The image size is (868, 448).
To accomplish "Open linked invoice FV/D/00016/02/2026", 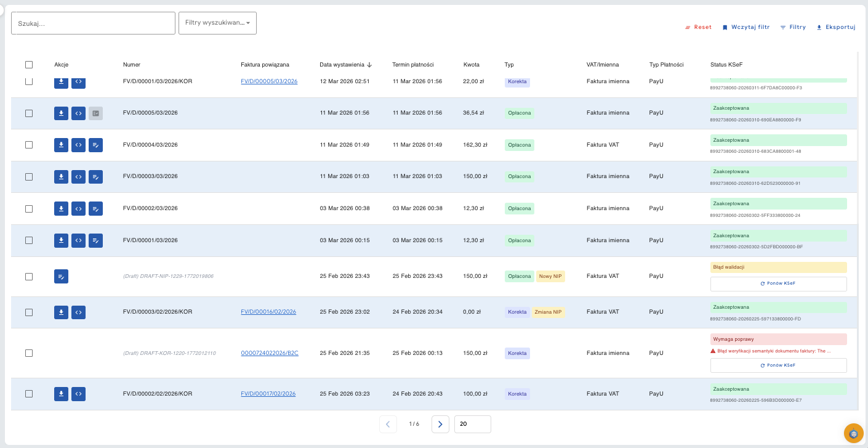I will (268, 312).
